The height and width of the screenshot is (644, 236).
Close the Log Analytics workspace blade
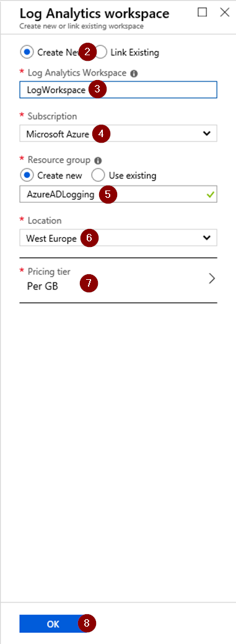tap(224, 12)
